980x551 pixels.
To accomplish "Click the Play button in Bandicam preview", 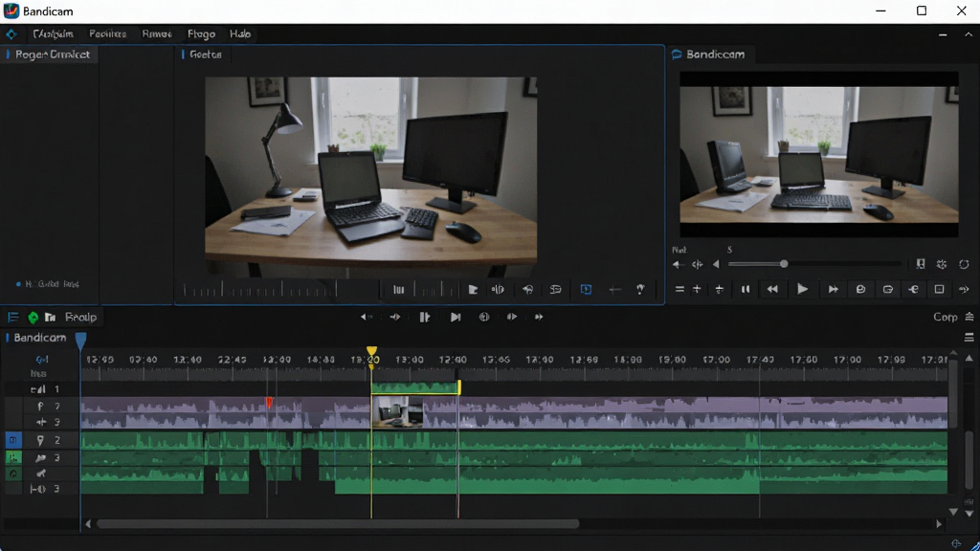I will (803, 289).
